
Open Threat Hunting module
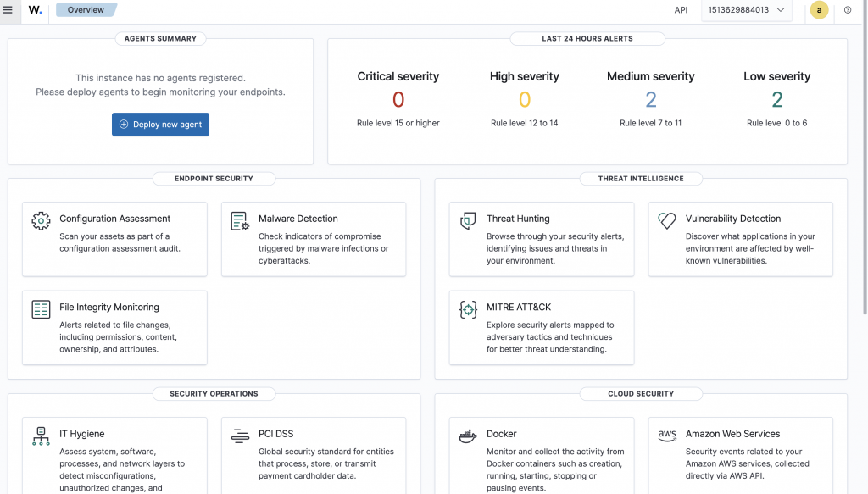pyautogui.click(x=542, y=239)
